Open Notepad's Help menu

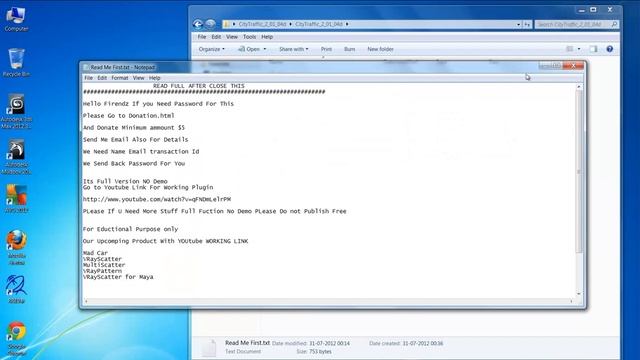pyautogui.click(x=154, y=78)
